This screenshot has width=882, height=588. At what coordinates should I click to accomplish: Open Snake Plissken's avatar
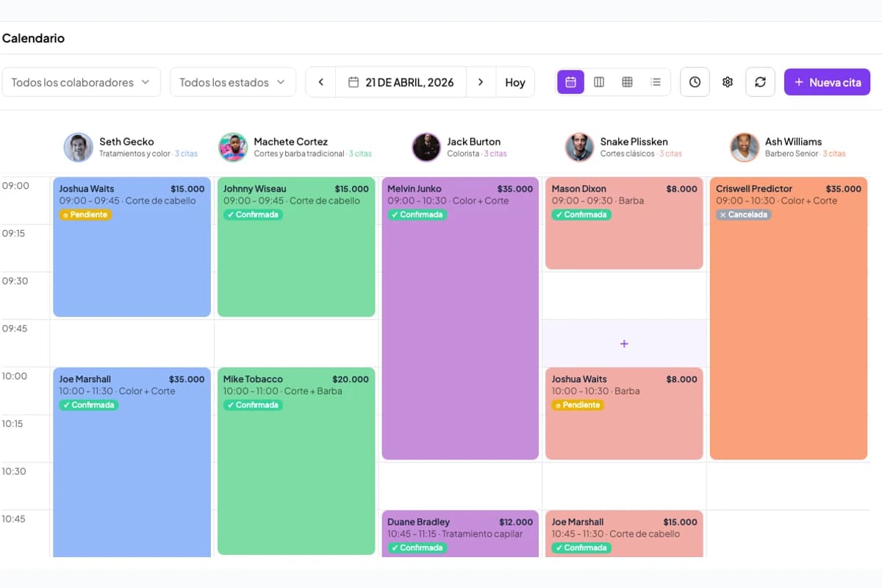click(x=579, y=147)
